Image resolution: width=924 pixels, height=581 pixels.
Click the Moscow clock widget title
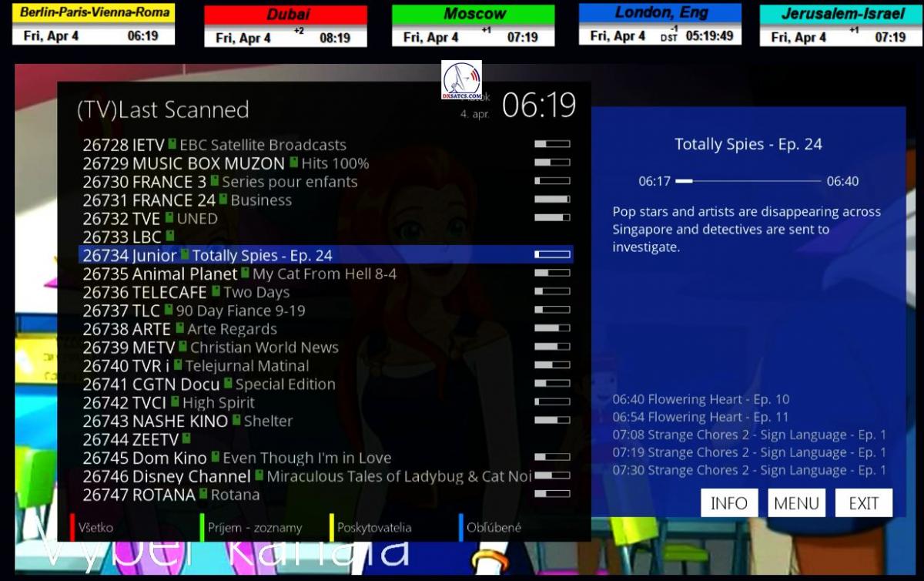(474, 14)
